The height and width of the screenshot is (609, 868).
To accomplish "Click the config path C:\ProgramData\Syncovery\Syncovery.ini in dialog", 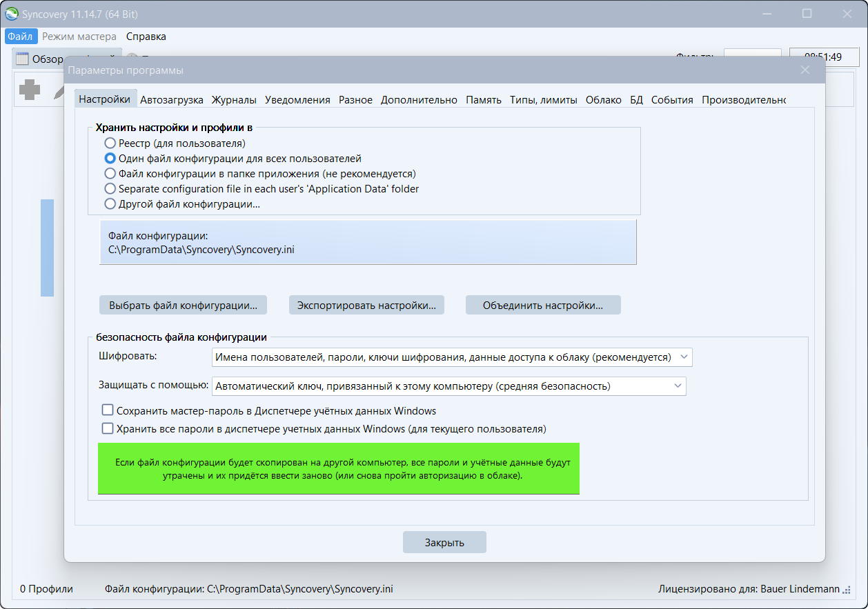I will coord(201,250).
